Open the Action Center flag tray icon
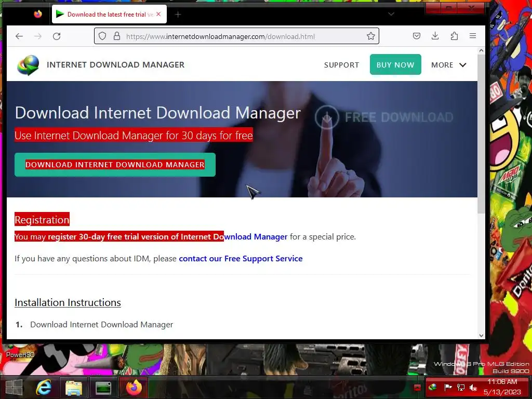 coord(448,387)
